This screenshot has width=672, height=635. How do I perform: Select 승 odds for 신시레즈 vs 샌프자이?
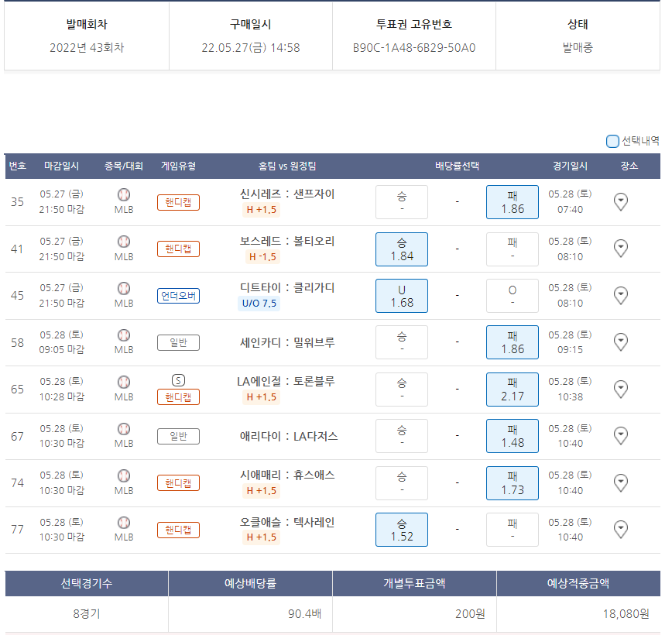tap(402, 202)
